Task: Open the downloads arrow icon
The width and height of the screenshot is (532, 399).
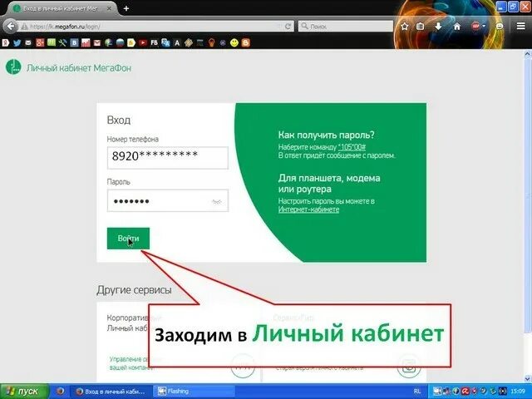Action: tap(438, 26)
